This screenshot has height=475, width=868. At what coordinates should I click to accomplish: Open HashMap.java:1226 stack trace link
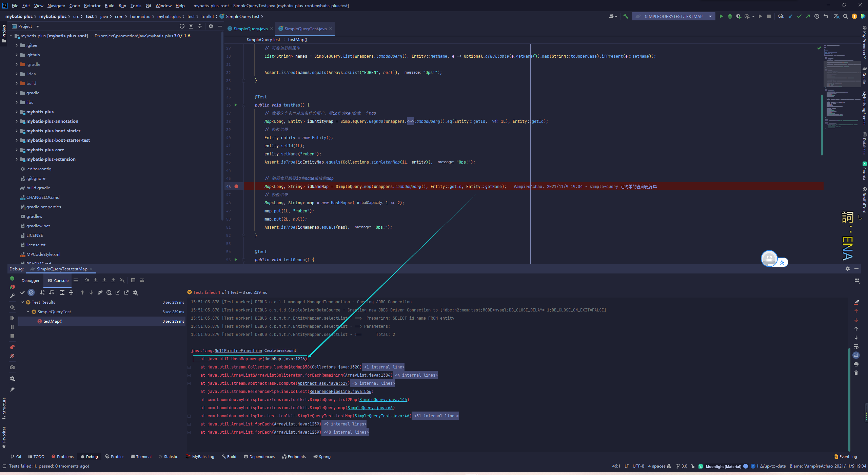coord(284,359)
